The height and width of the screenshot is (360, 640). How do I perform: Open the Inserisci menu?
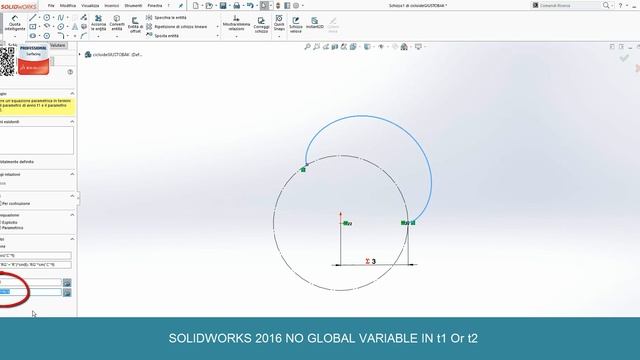[111, 6]
